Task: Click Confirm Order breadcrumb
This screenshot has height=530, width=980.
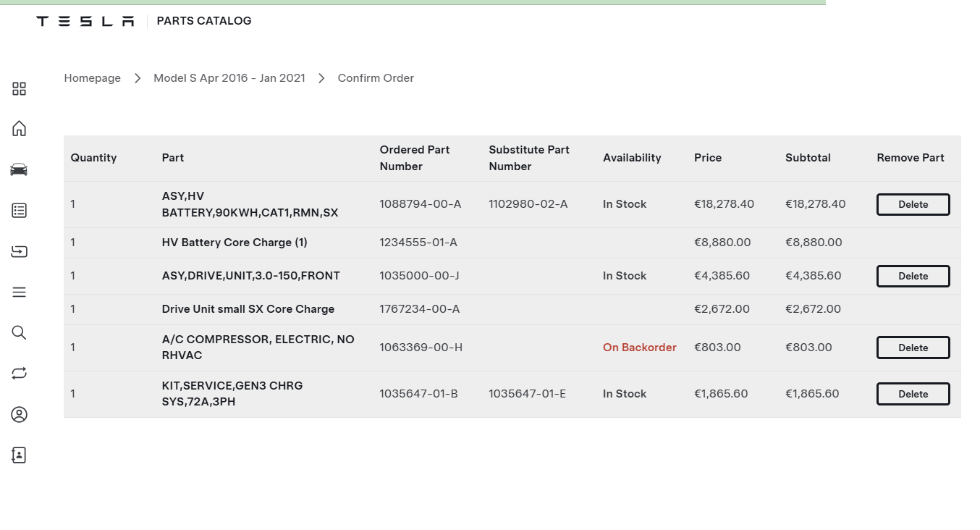Action: click(x=376, y=78)
